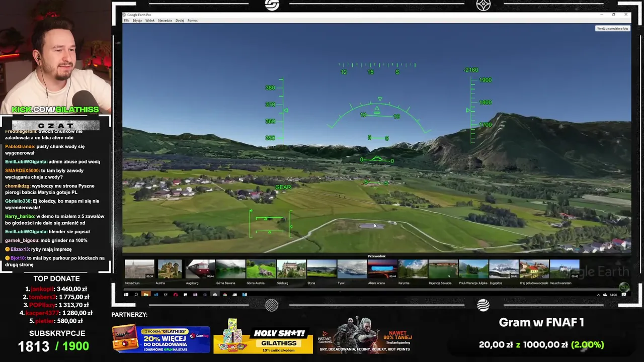Click 'Wyjdź z symulatora lotu' button
The height and width of the screenshot is (362, 644).
click(x=612, y=29)
